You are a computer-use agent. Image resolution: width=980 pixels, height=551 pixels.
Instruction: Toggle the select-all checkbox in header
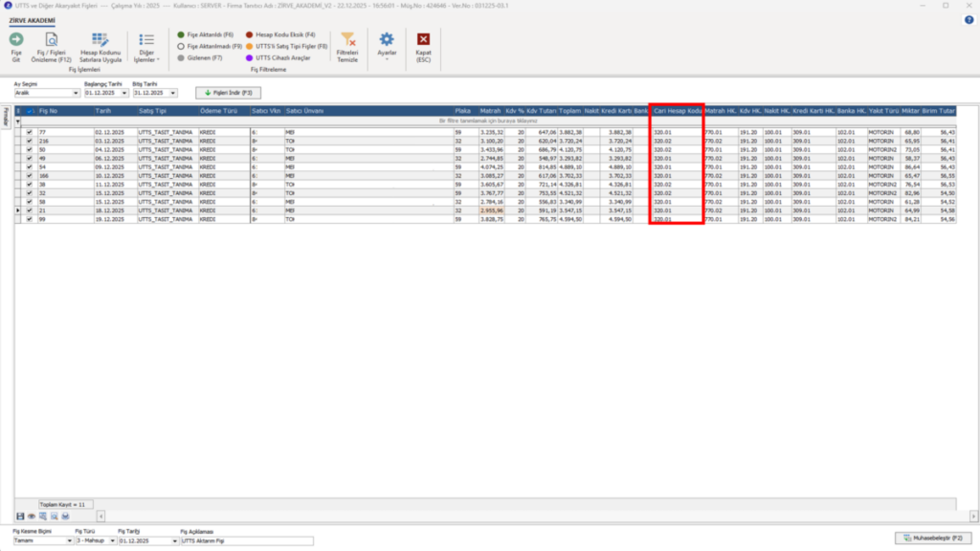pos(30,111)
